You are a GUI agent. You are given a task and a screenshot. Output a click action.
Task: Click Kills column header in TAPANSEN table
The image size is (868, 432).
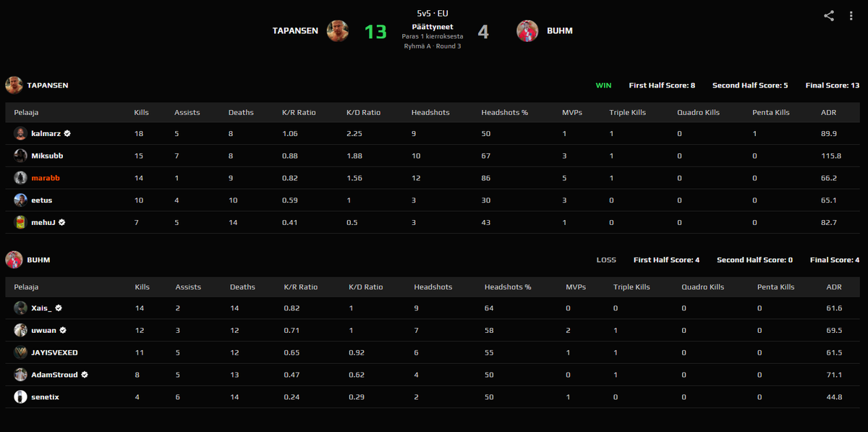(x=142, y=113)
